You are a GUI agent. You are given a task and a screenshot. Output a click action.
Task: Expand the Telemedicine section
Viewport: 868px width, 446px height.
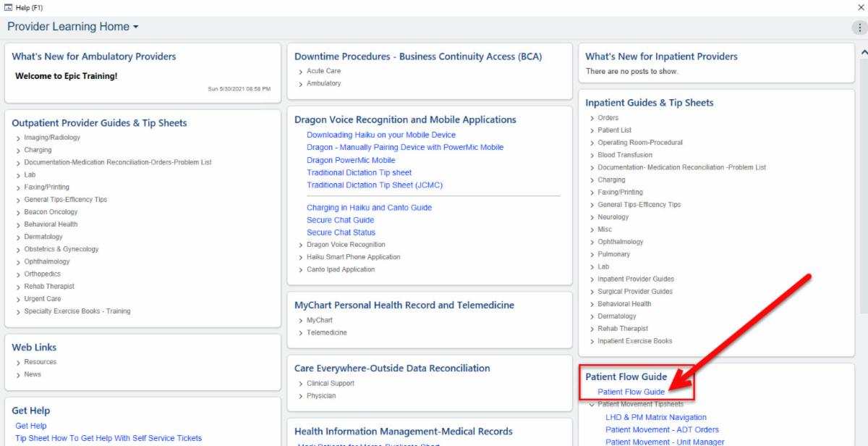(x=326, y=332)
